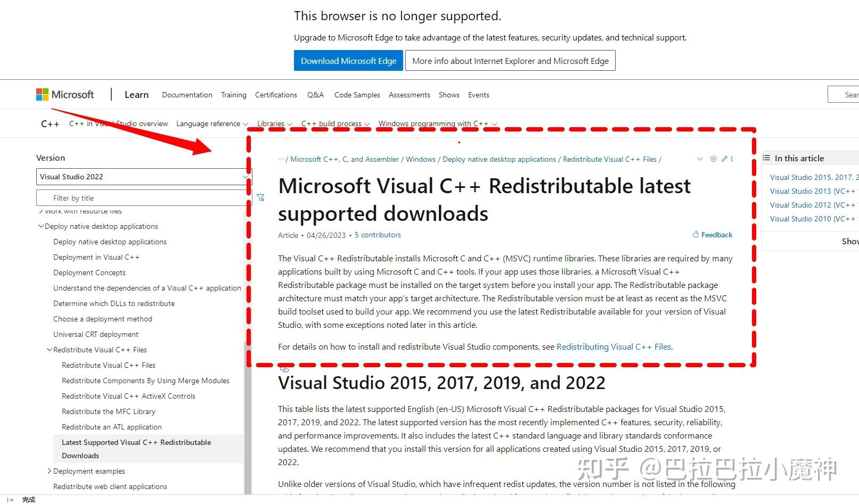Expand the Libraries menu

(275, 123)
